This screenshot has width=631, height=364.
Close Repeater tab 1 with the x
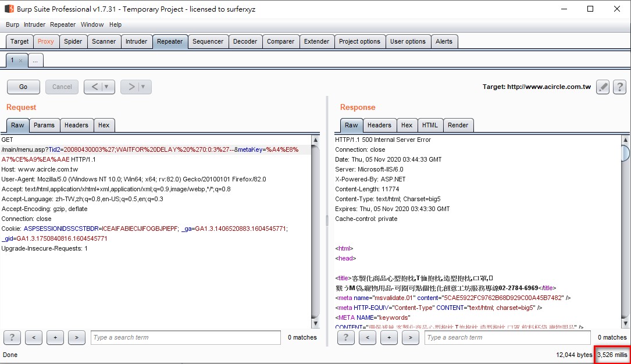(20, 60)
